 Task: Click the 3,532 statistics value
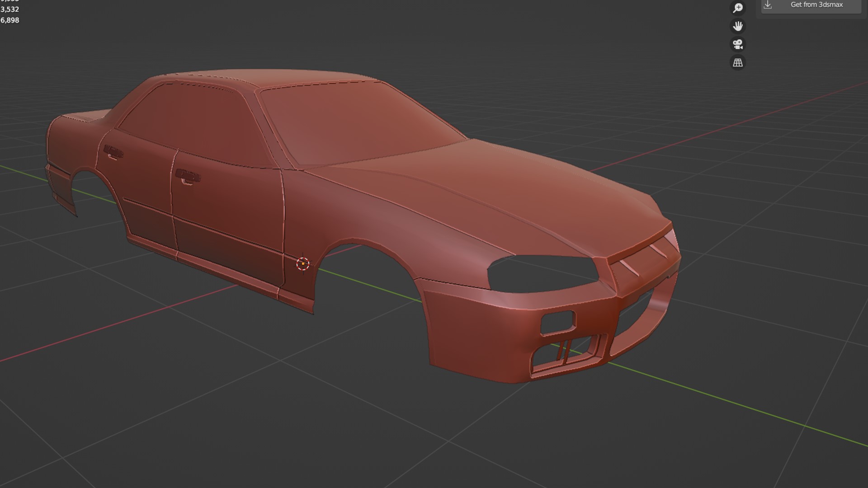[9, 9]
